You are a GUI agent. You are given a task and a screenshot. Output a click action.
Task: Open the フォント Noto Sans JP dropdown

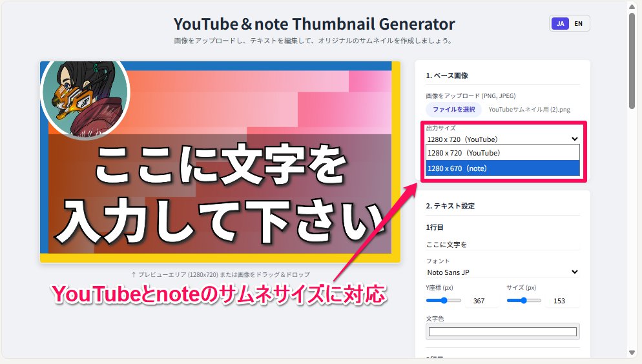tap(502, 272)
